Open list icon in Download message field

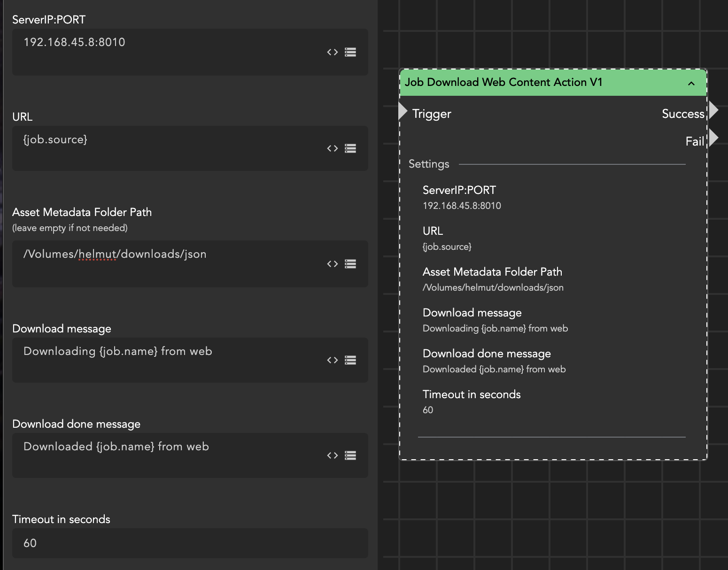click(350, 360)
